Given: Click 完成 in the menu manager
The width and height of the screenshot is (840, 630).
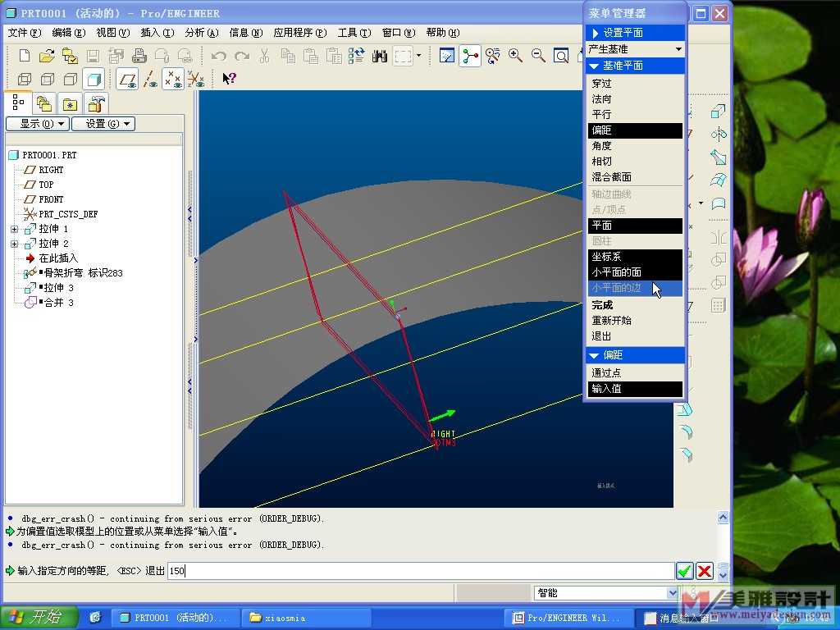Looking at the screenshot, I should pos(602,305).
